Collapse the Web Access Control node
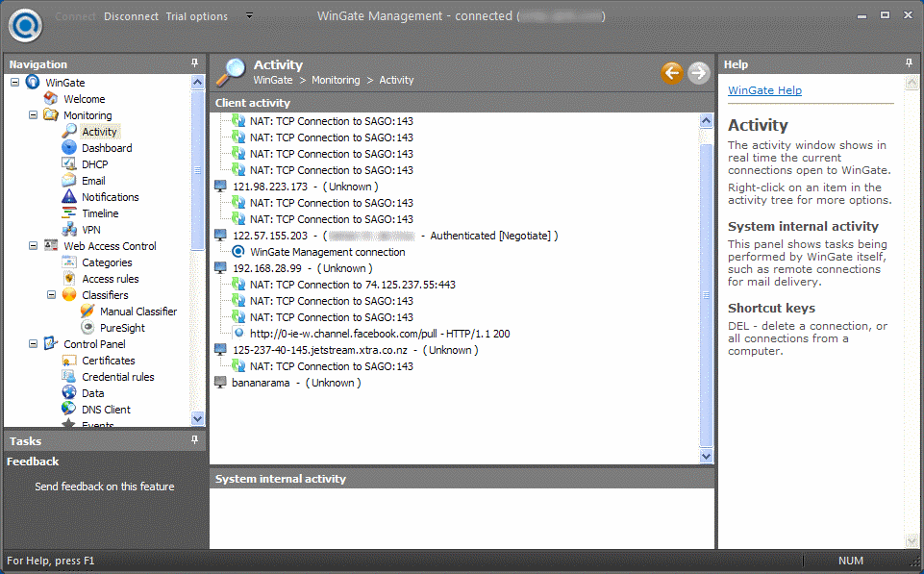This screenshot has height=574, width=924. 33,246
